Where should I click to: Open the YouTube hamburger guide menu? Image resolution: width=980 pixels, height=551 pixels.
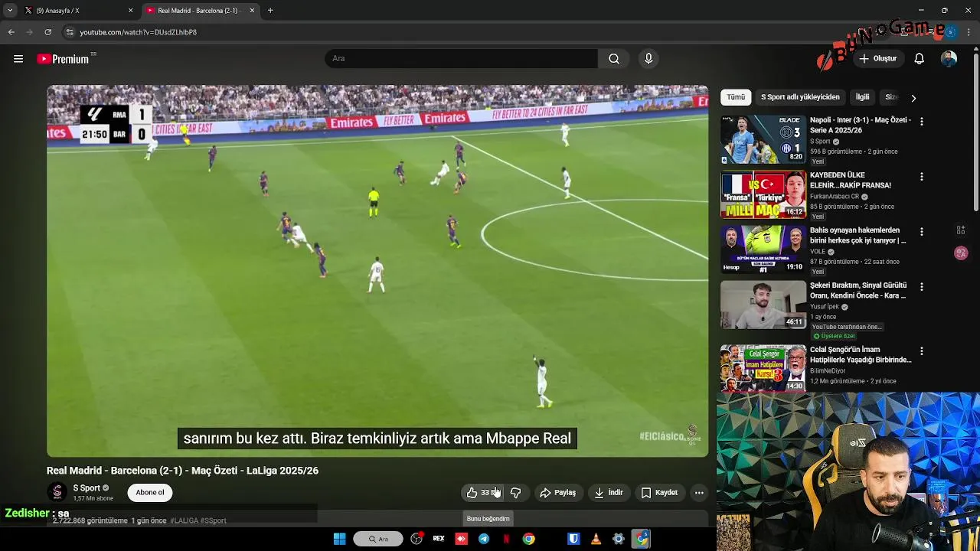click(18, 59)
